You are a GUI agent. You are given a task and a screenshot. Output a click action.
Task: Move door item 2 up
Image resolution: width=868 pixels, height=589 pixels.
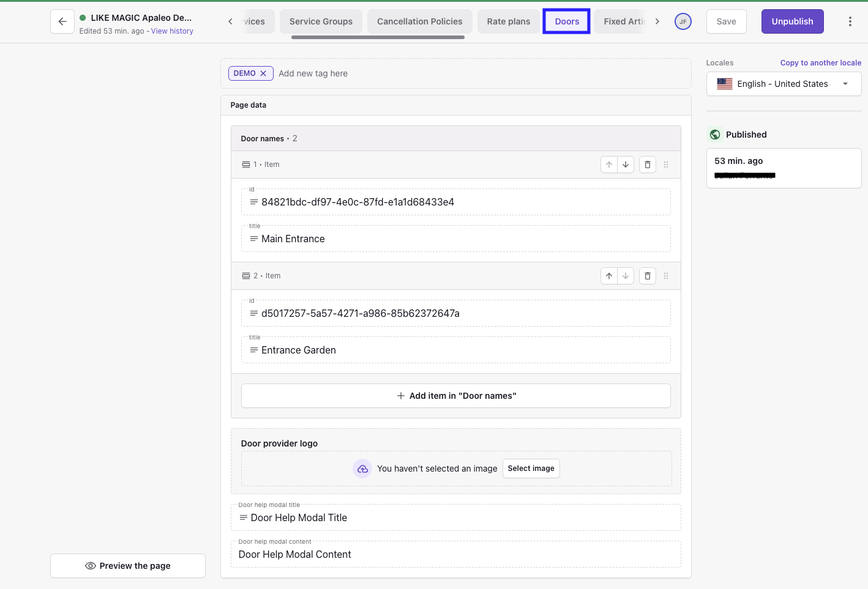click(609, 276)
